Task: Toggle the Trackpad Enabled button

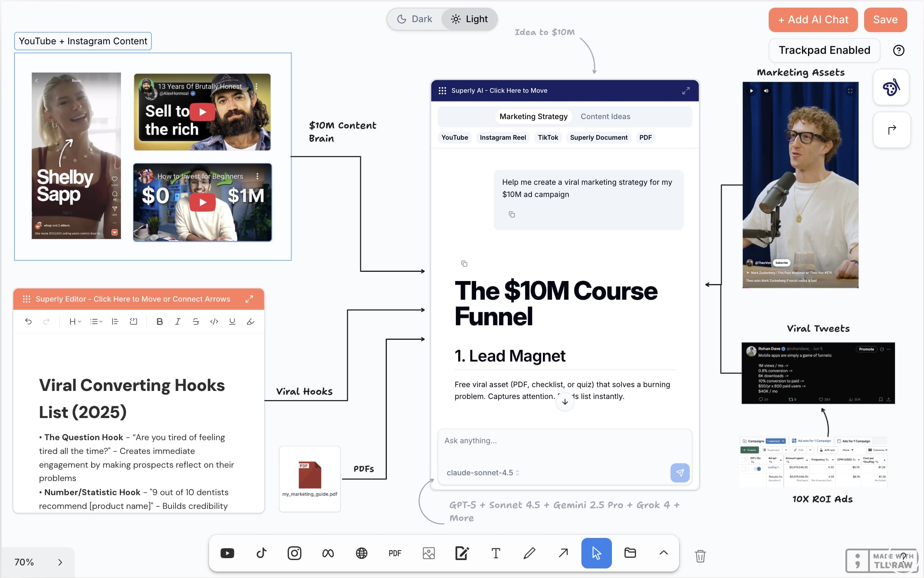Action: click(x=824, y=50)
